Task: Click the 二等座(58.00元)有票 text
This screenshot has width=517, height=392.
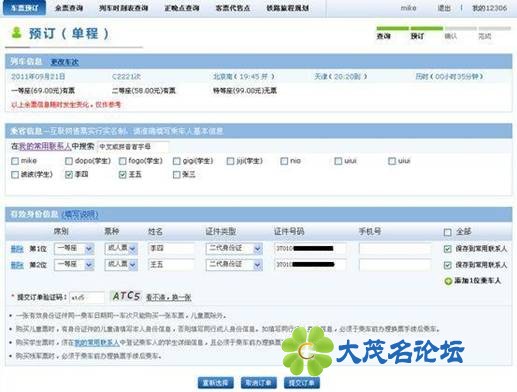Action: pos(144,91)
